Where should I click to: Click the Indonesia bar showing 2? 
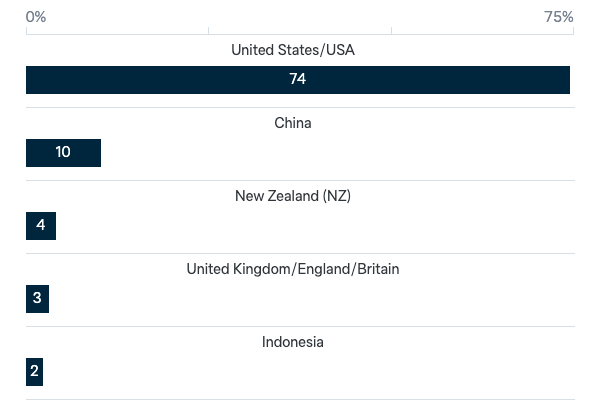coord(34,372)
